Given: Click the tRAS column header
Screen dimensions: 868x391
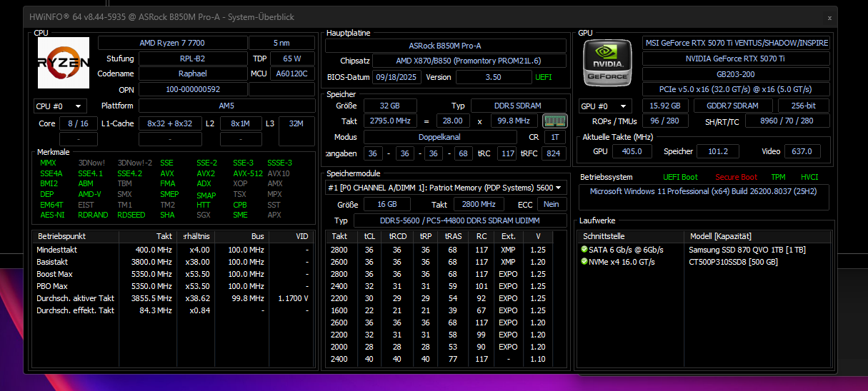Looking at the screenshot, I should 453,236.
